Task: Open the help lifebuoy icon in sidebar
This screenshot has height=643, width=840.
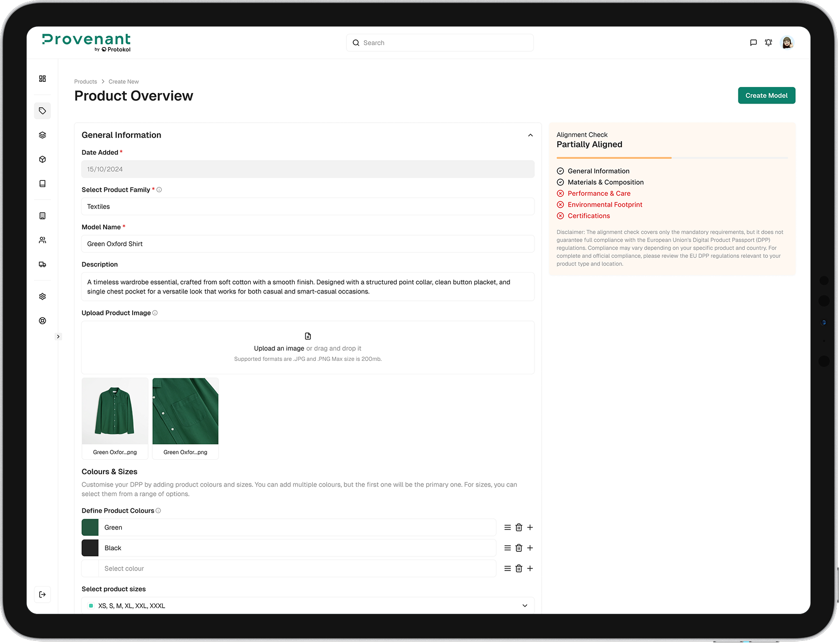Action: [x=42, y=320]
